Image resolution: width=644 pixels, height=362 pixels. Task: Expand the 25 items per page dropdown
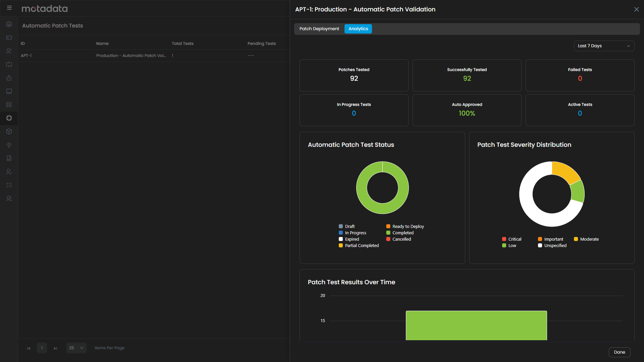tap(76, 348)
